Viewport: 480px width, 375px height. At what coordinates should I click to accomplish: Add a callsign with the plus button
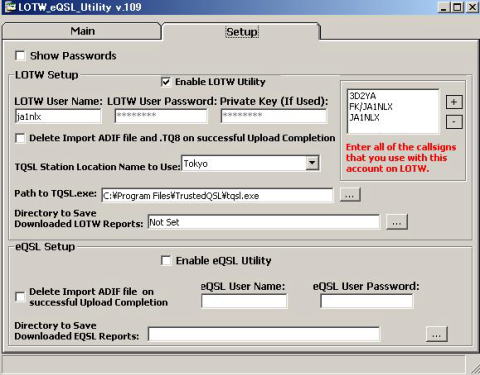[454, 102]
